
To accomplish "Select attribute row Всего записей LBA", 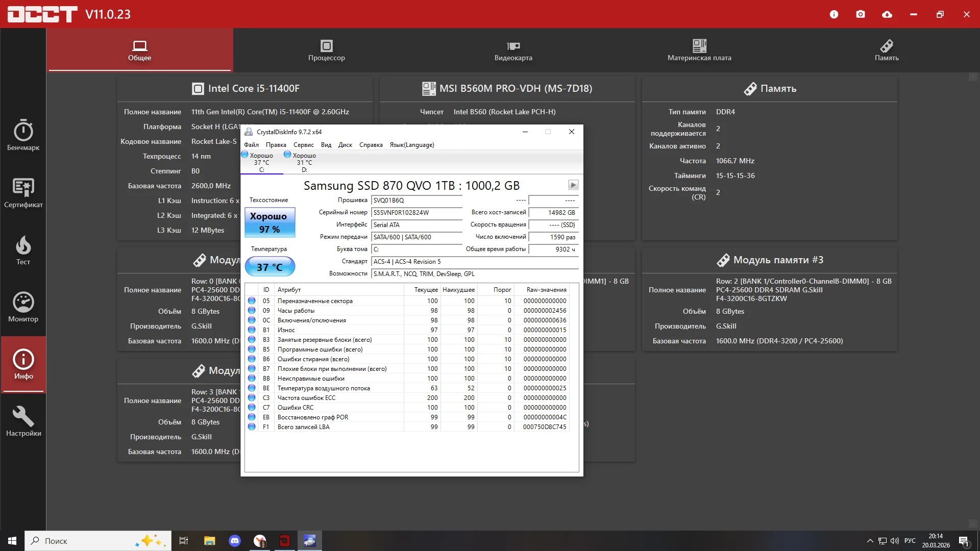I will pos(407,427).
